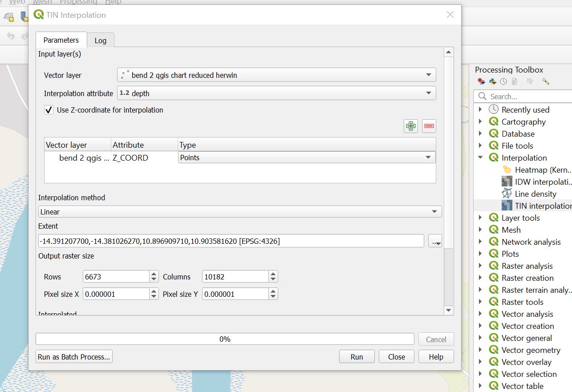Open the Type dropdown showing Points

[x=307, y=158]
